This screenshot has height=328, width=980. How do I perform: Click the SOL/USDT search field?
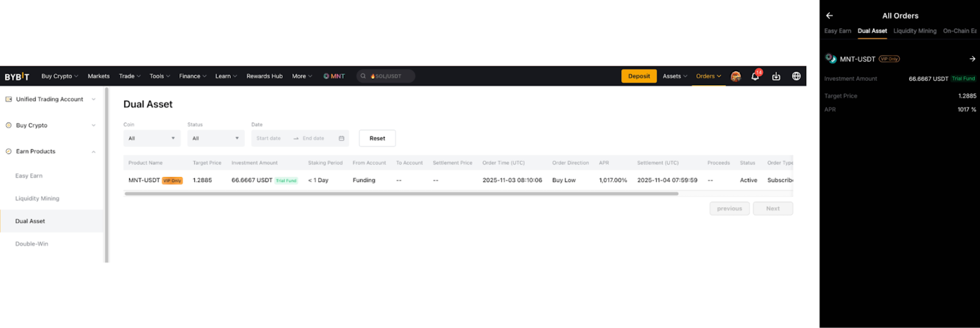[x=386, y=76]
